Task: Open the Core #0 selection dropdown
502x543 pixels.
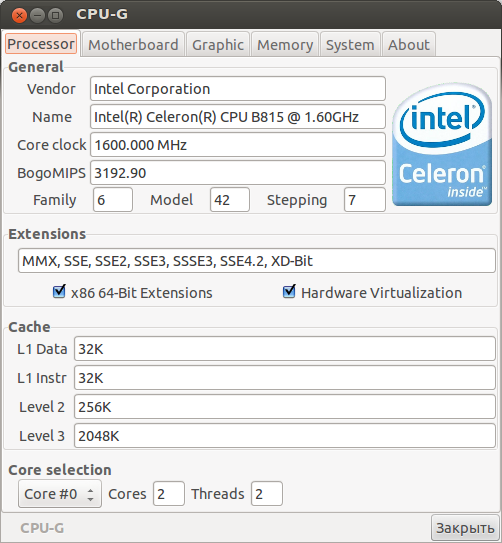Action: pyautogui.click(x=60, y=493)
